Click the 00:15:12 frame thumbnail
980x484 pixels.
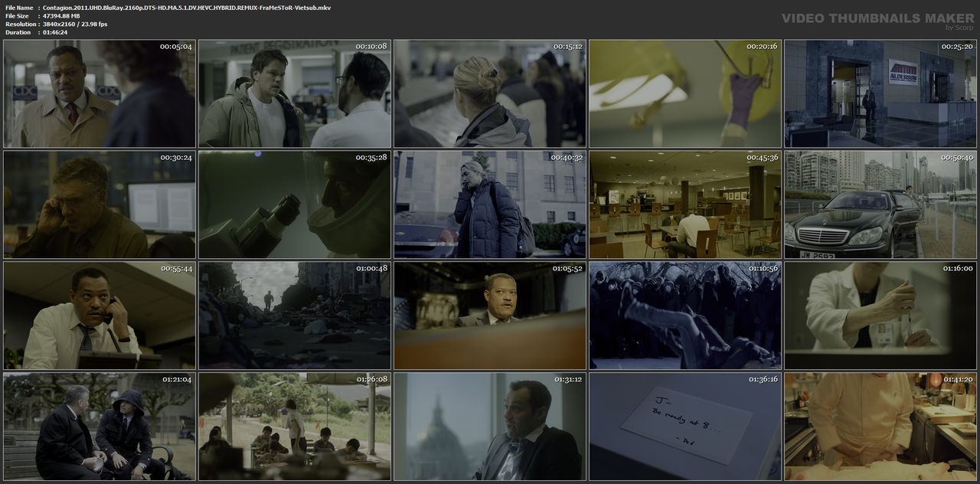click(490, 93)
